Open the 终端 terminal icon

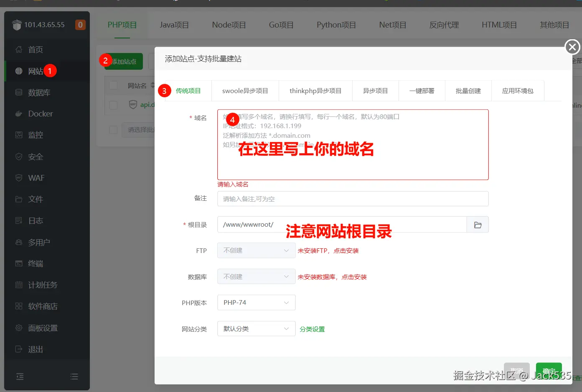pos(19,263)
